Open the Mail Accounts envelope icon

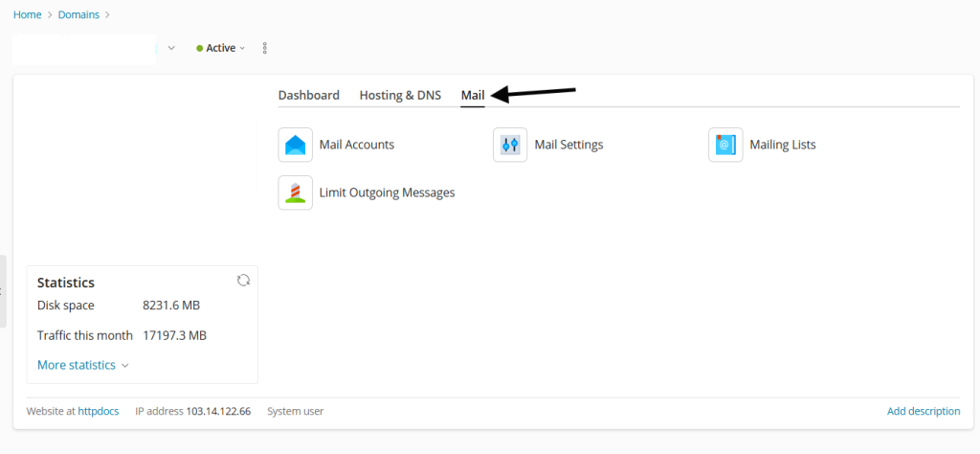(x=295, y=145)
